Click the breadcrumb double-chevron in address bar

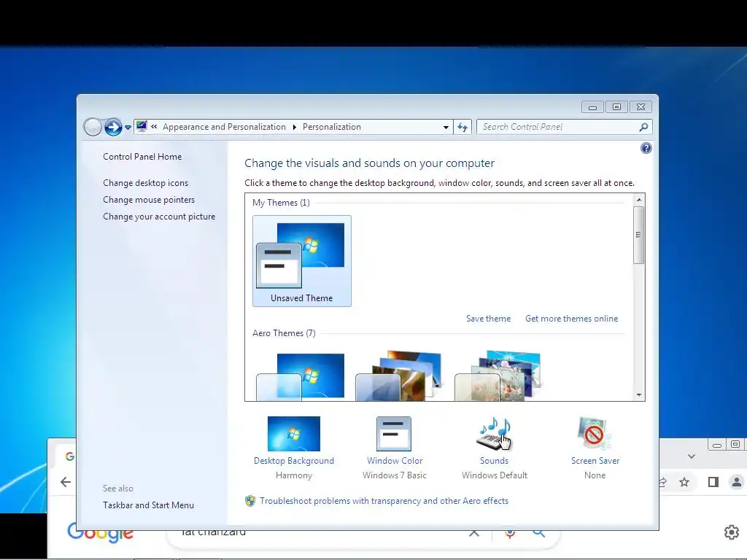coord(154,127)
